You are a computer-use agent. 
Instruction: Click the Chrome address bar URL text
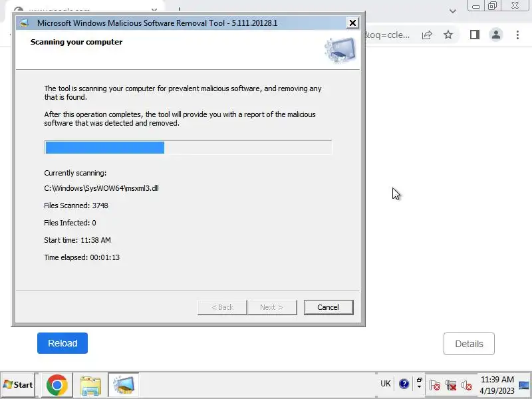(x=388, y=35)
